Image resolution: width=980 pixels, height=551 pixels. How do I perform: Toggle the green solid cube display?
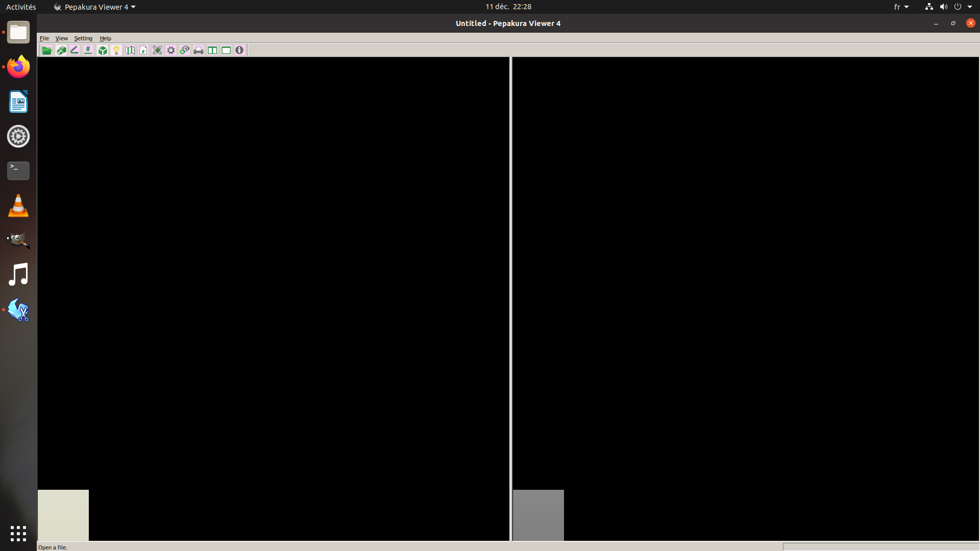click(103, 50)
